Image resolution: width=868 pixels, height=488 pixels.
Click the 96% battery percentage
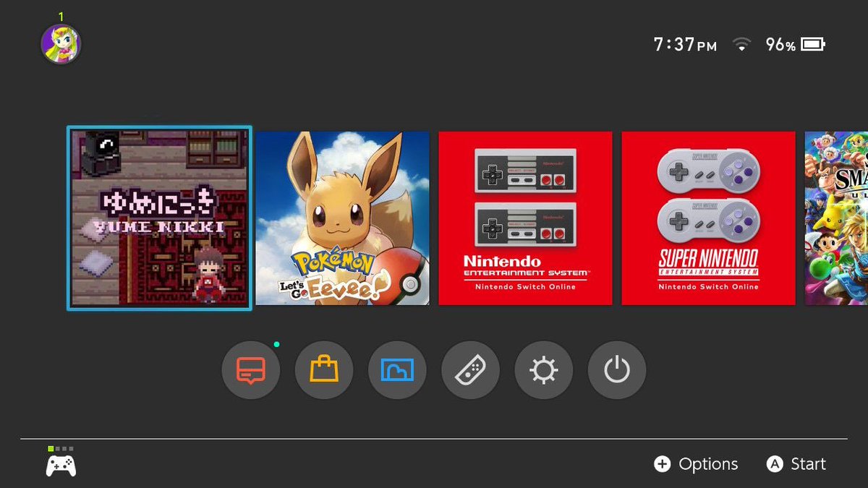[x=780, y=45]
